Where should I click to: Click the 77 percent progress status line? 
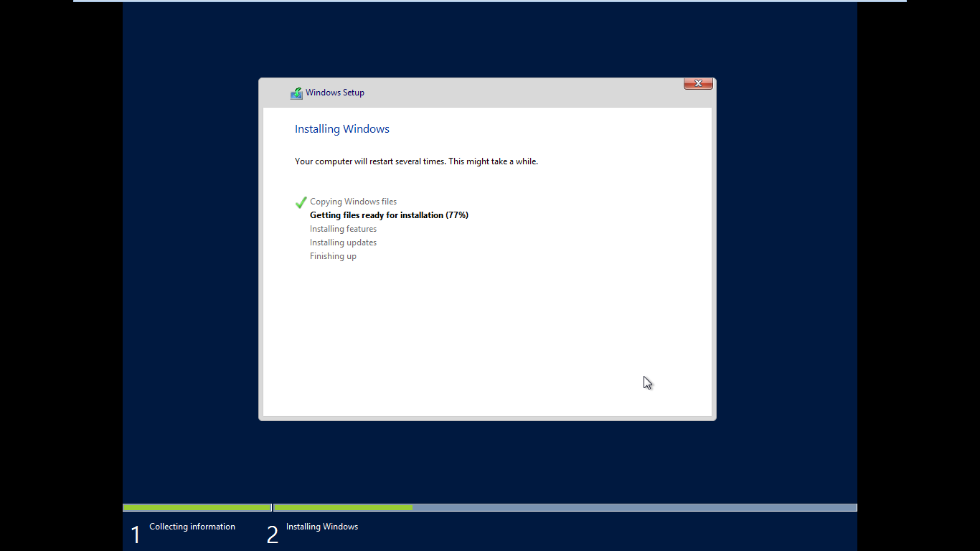click(388, 215)
